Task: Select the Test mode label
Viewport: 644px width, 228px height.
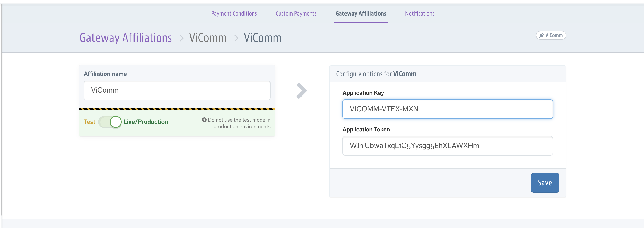Action: [x=89, y=122]
